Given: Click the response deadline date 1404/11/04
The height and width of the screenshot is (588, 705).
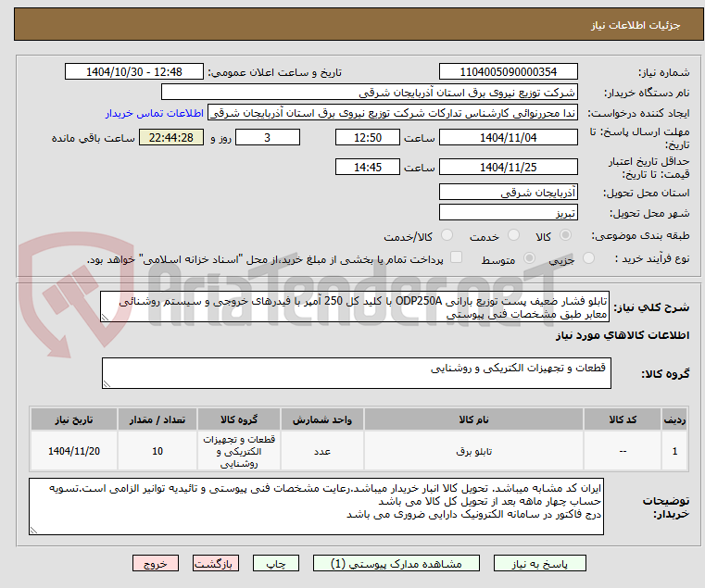Looking at the screenshot, I should 508,138.
